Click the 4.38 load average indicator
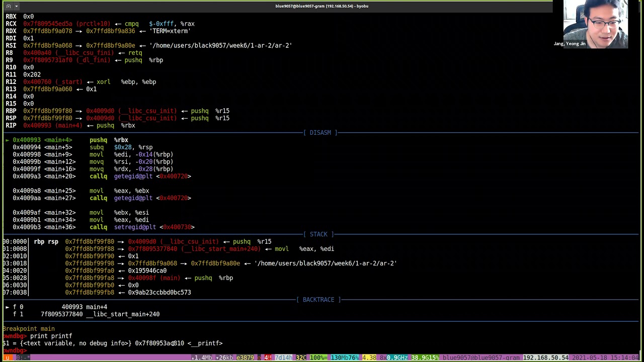The height and width of the screenshot is (362, 644). (369, 357)
